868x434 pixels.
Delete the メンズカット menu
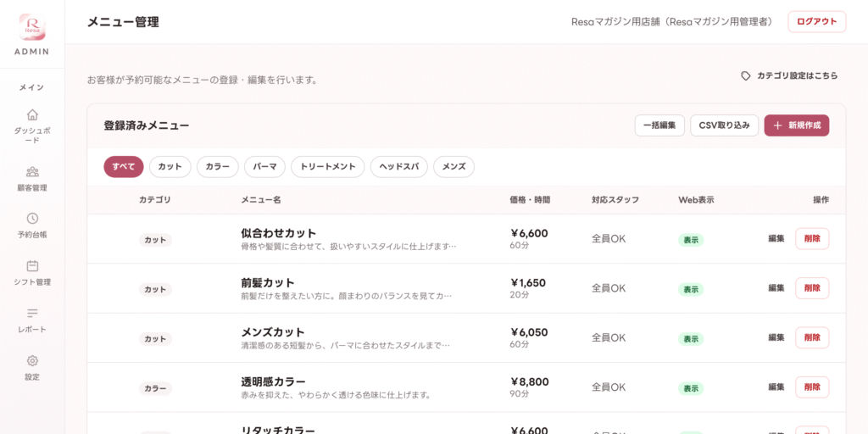[x=812, y=337]
